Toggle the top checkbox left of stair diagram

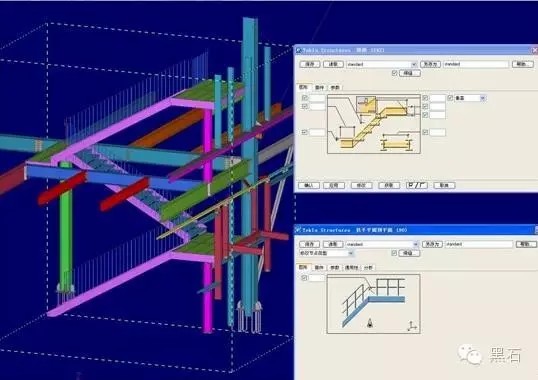click(304, 98)
